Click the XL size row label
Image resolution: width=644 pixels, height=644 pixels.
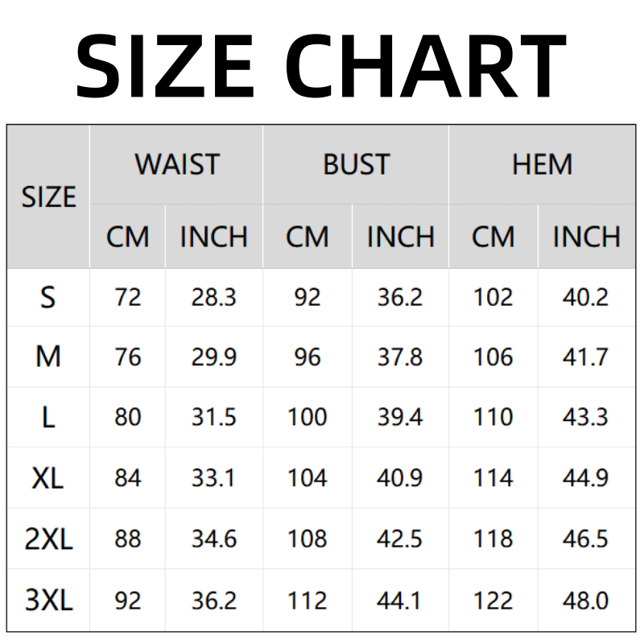click(x=48, y=478)
